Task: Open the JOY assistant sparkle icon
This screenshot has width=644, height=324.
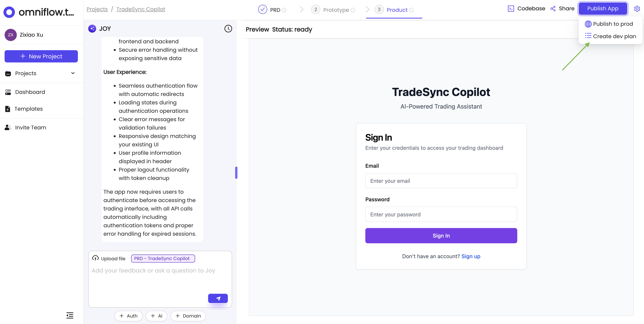Action: pos(92,28)
